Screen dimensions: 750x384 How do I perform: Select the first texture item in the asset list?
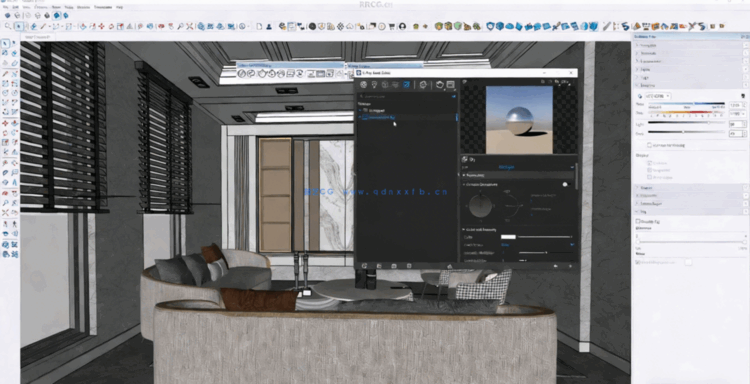click(407, 110)
